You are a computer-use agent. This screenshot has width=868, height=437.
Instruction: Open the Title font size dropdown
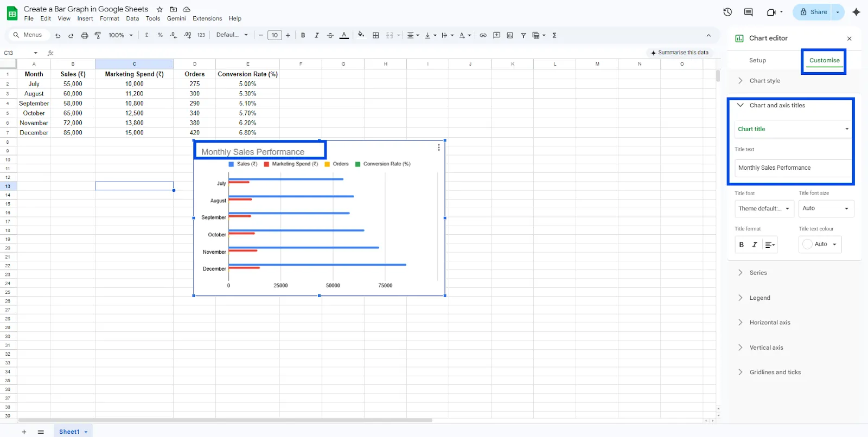(x=826, y=209)
